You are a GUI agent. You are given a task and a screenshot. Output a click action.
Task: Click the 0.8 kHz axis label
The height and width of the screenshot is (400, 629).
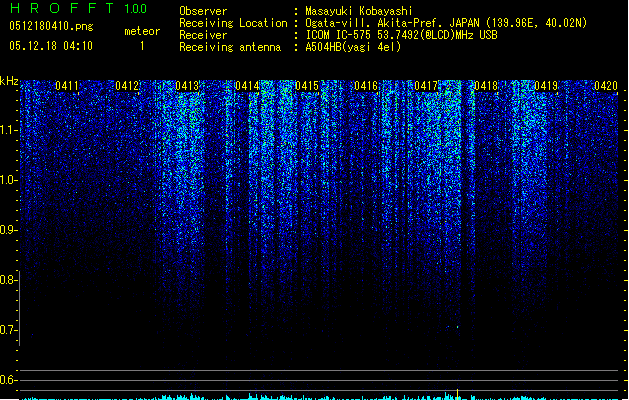[8, 280]
